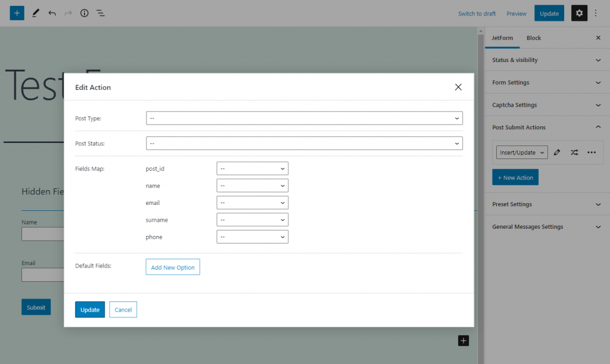
Task: Expand the Form Settings panel
Action: pyautogui.click(x=547, y=82)
